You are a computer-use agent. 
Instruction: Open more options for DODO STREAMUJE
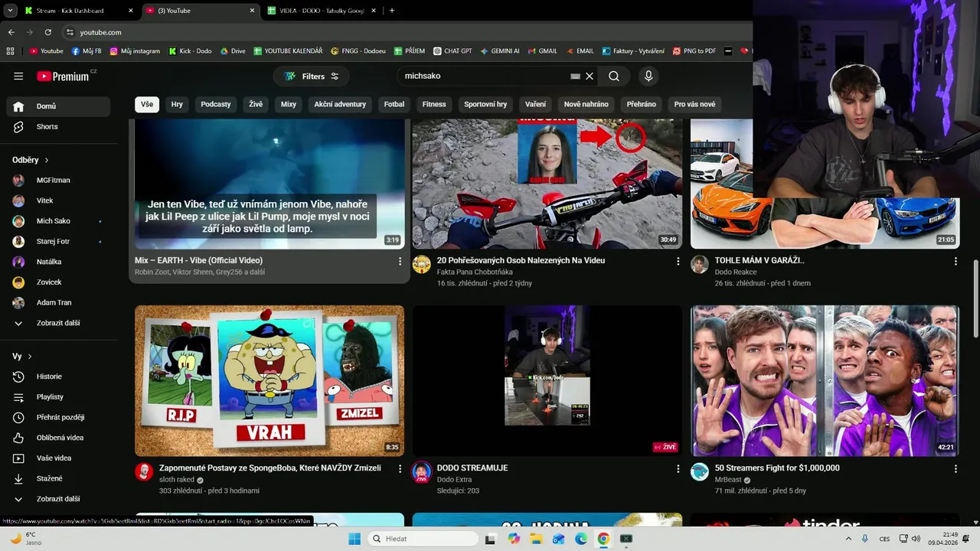678,468
